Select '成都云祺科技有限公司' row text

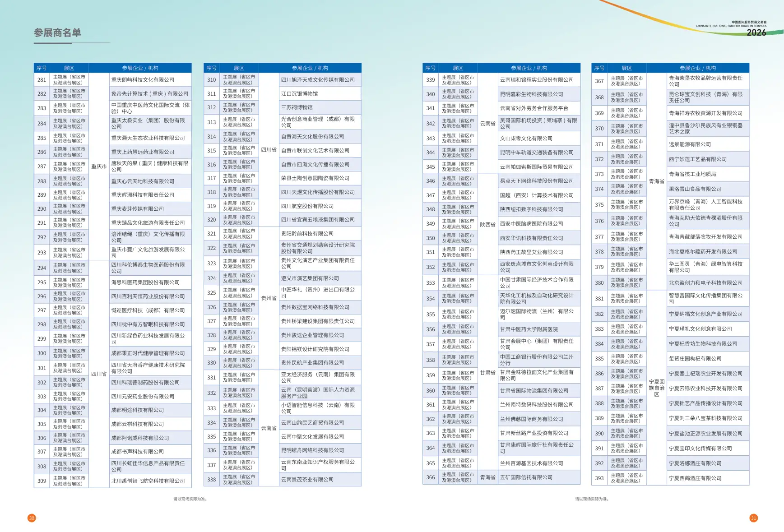[138, 424]
